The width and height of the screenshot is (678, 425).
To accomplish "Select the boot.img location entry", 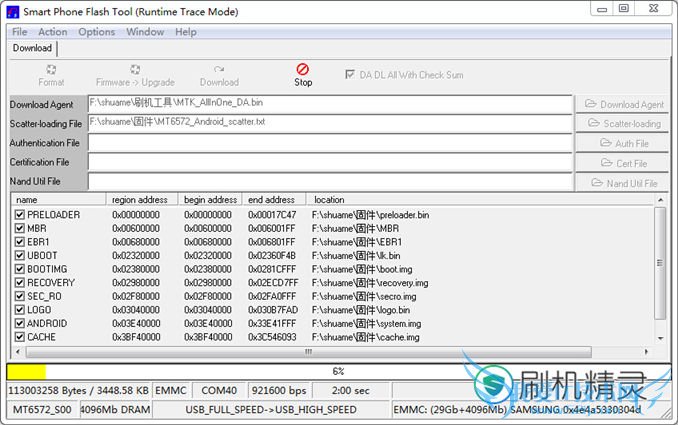I will 362,269.
